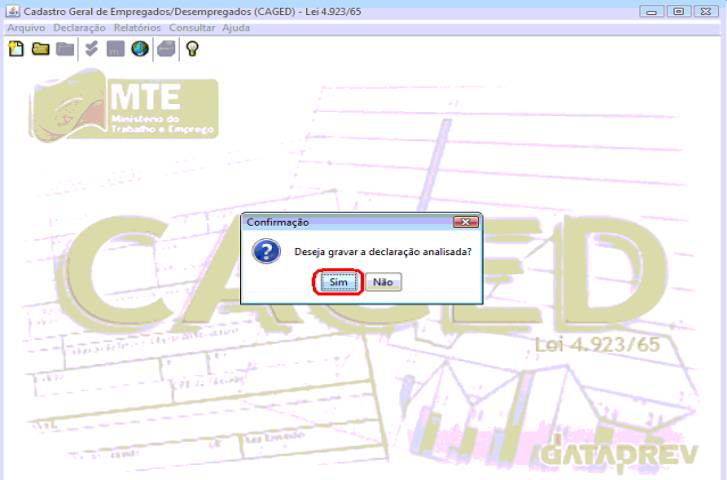Click the globe transmit icon
727x480 pixels.
140,48
